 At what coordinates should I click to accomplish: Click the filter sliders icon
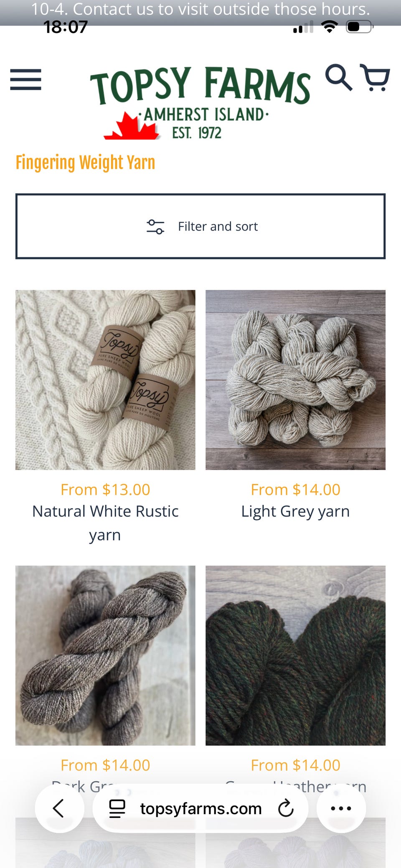(x=155, y=226)
